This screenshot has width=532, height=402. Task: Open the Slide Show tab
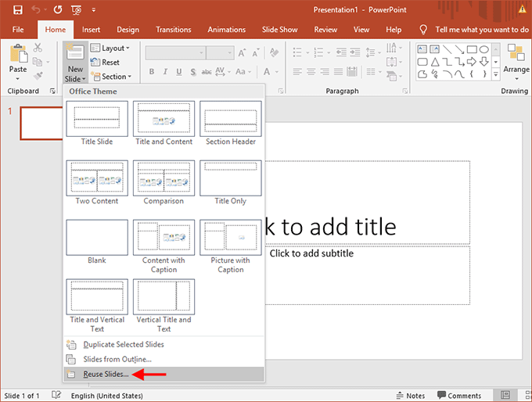click(279, 30)
